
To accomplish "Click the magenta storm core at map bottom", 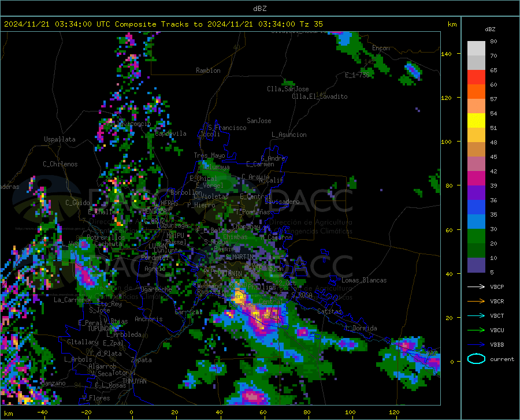I will click(252, 396).
